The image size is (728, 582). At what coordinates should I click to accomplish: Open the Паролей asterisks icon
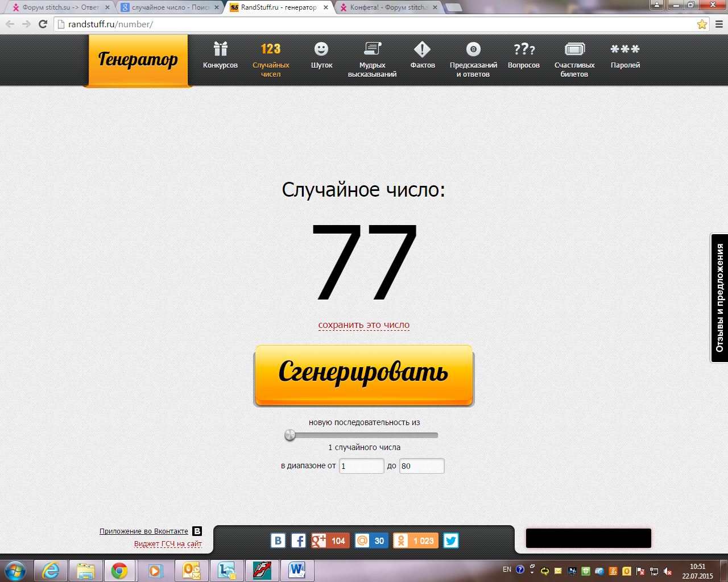point(625,49)
